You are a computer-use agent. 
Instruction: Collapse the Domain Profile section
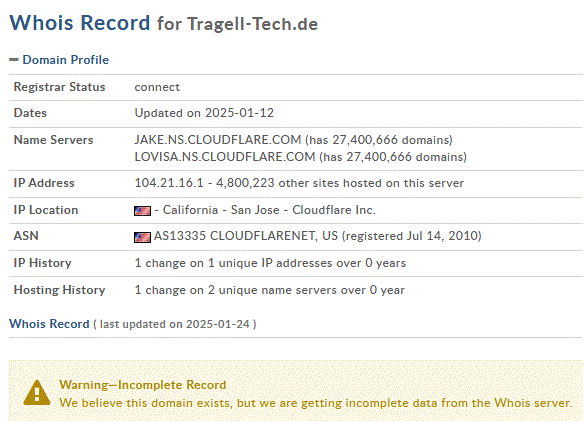pos(14,60)
